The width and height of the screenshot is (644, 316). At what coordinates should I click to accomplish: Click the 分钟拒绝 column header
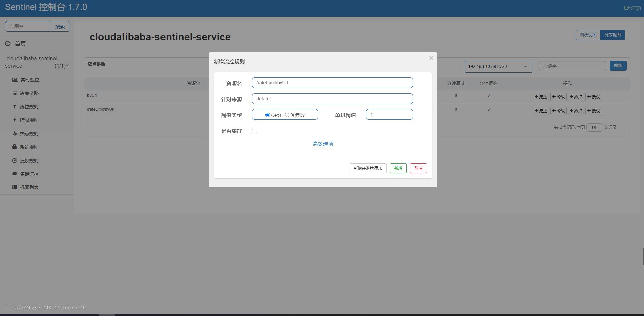pos(488,83)
